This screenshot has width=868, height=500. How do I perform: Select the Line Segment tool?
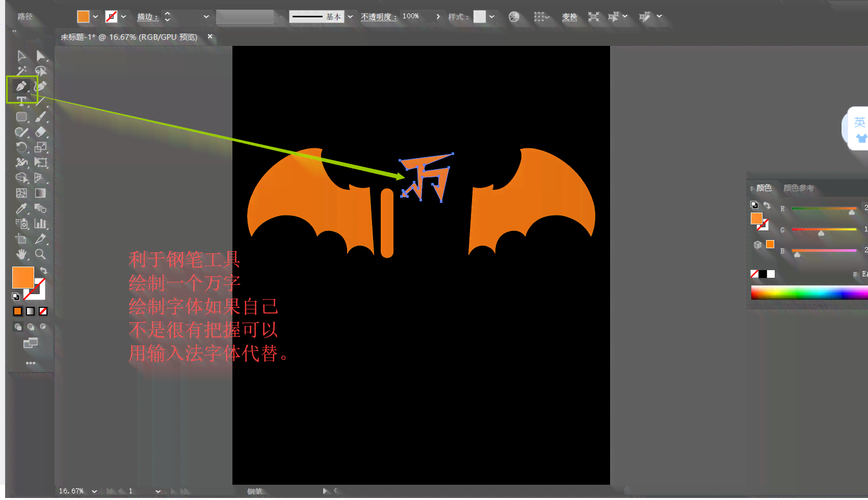pyautogui.click(x=41, y=101)
